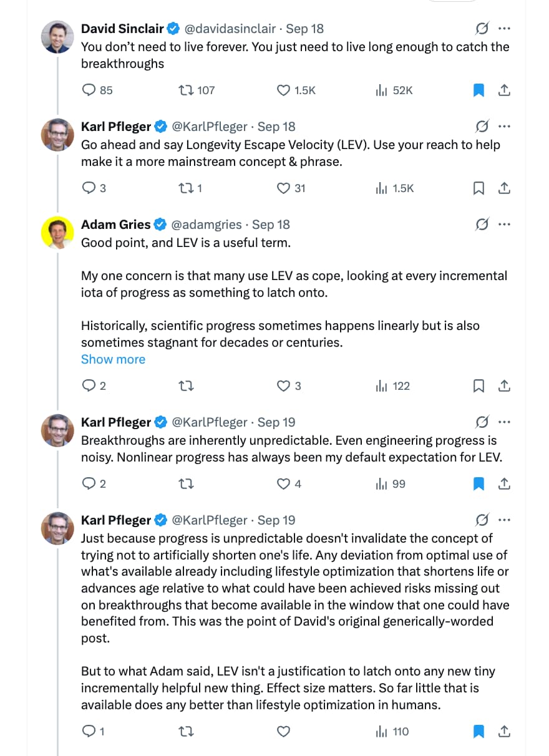Like David Sinclair's breakthroughs tweet
The width and height of the screenshot is (549, 756).
click(x=284, y=90)
